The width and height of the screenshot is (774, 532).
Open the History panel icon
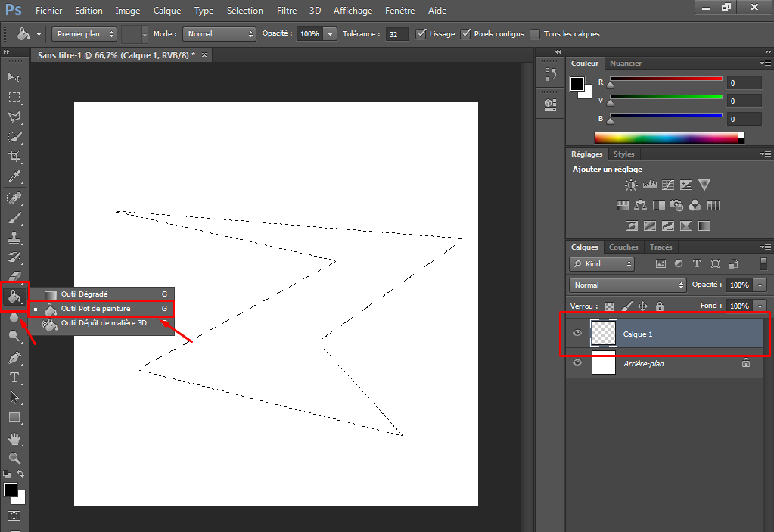(x=550, y=74)
